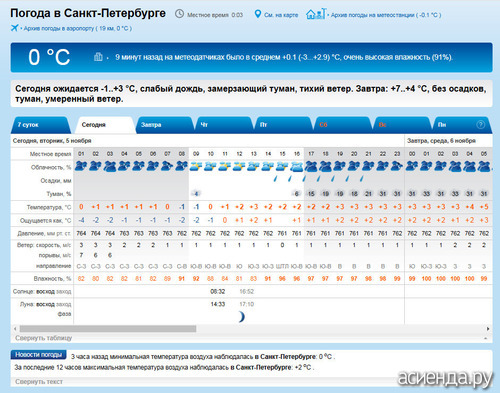Collapse the table via Свернуть таблицу
The height and width of the screenshot is (393, 500).
(43, 338)
